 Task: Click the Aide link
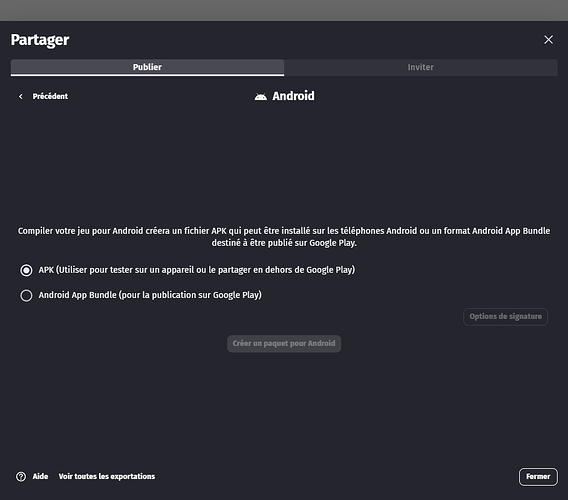coord(40,476)
